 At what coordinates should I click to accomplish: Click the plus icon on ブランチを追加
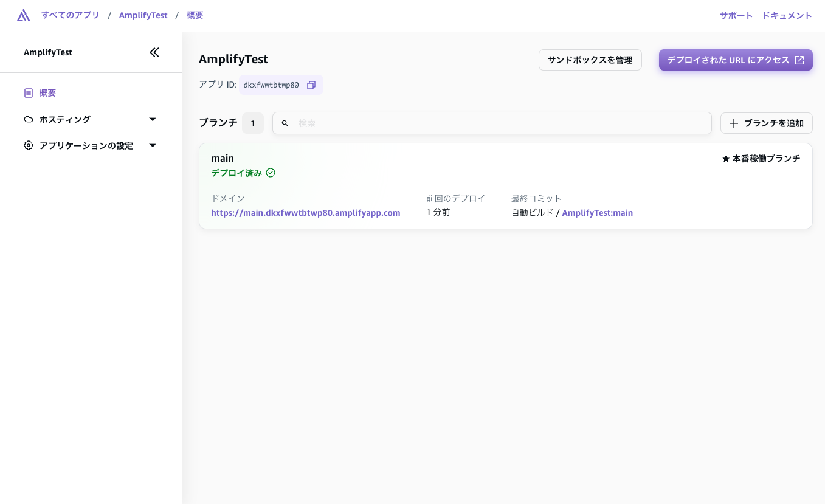point(734,123)
